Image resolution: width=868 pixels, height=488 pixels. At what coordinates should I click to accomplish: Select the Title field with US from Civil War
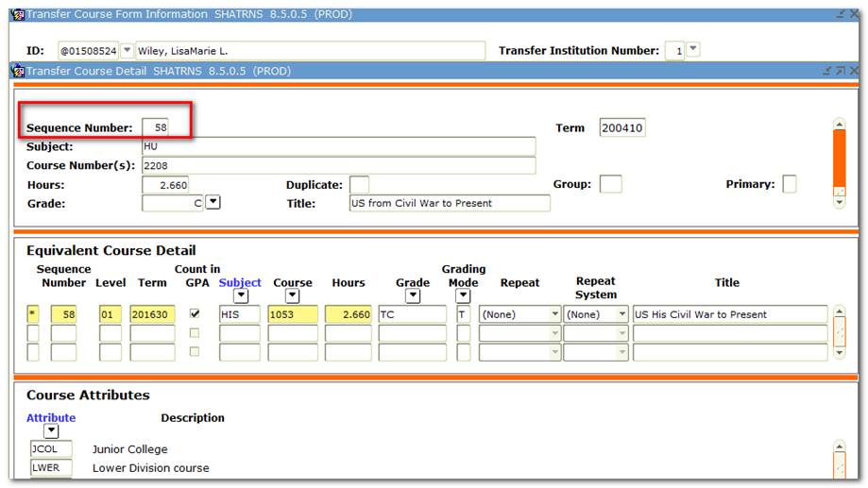pyautogui.click(x=449, y=203)
